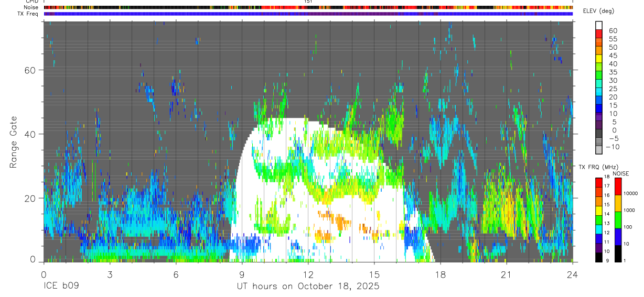Click the '14' label on TX FRQ scale
Screen dimensions: 644x297
coord(607,214)
